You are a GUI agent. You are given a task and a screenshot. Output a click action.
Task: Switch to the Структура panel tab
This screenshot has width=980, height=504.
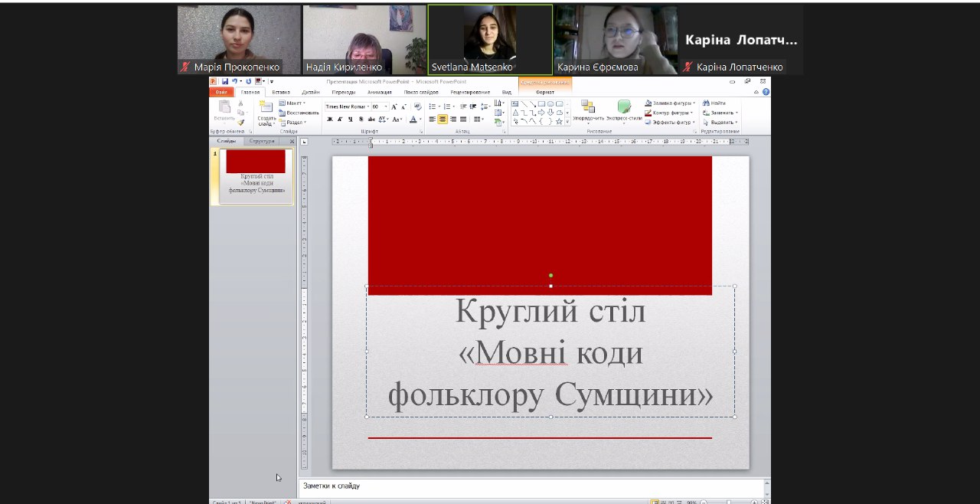[262, 141]
